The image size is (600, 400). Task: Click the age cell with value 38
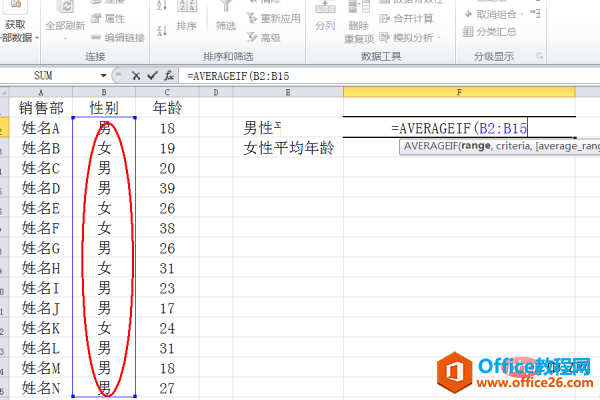(x=167, y=228)
